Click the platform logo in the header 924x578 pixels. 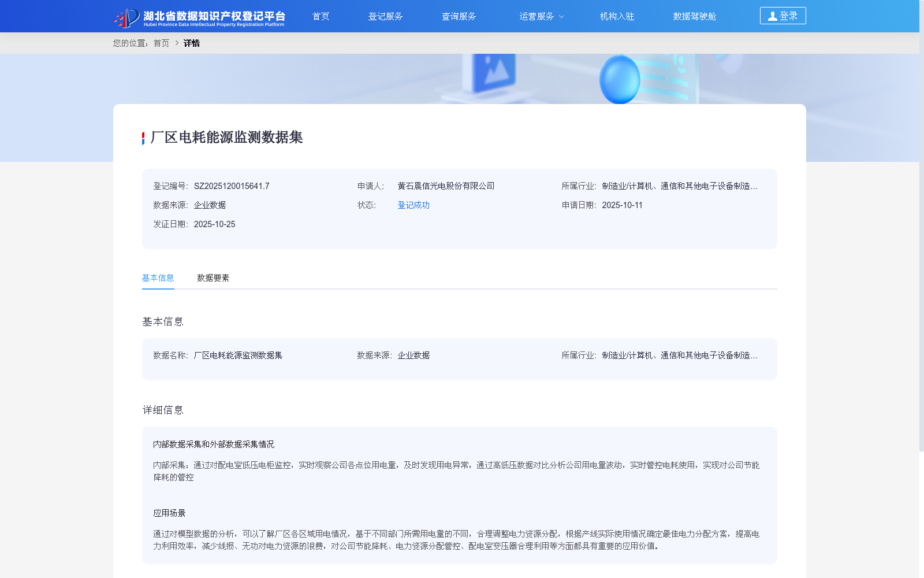click(x=199, y=17)
